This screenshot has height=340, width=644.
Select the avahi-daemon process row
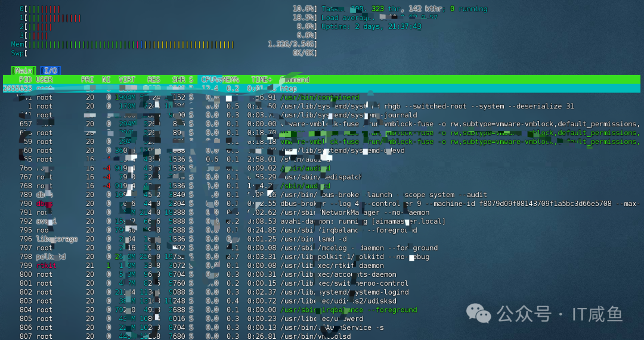click(x=321, y=222)
